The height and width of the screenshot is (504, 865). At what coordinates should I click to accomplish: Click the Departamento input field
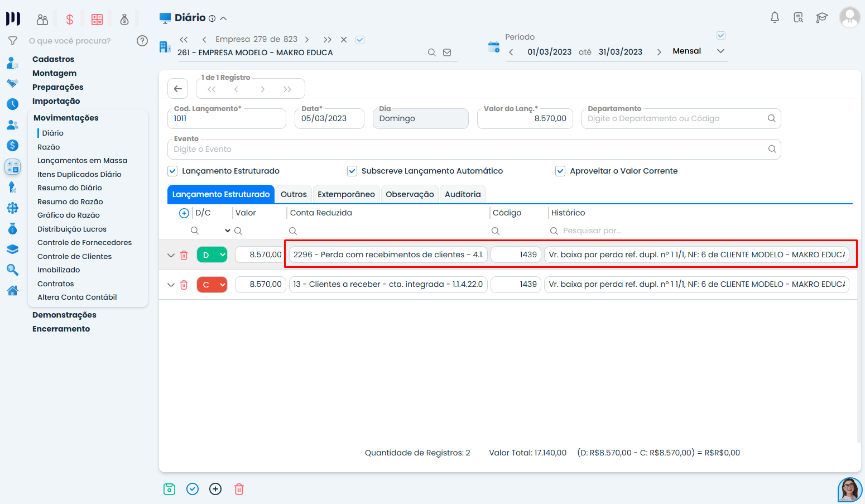675,119
